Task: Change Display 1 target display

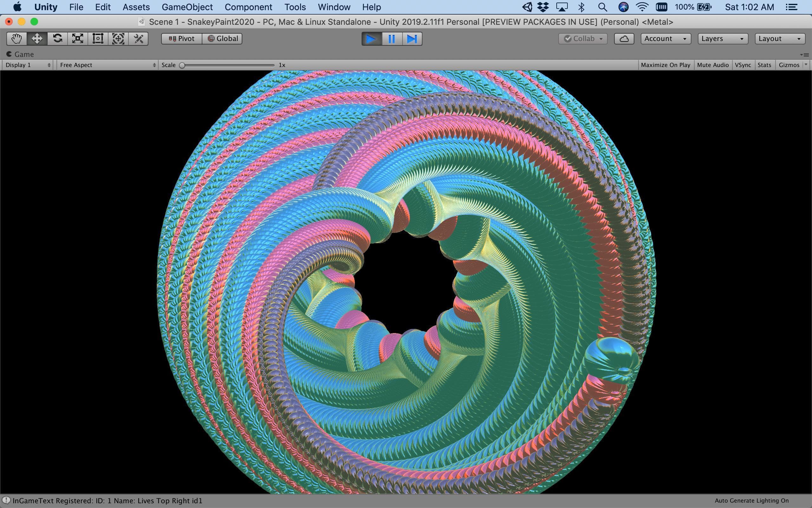Action: [x=28, y=65]
